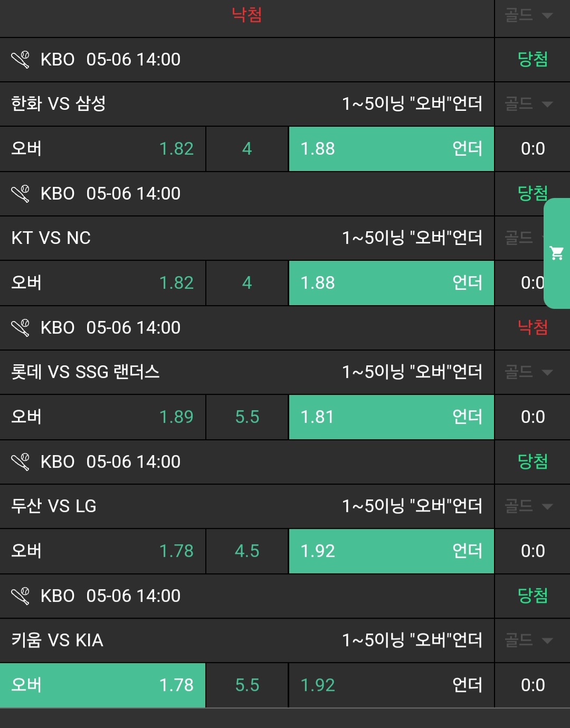Select 언더 1.81 for 롯데 VS SSG
The width and height of the screenshot is (570, 728).
(391, 417)
